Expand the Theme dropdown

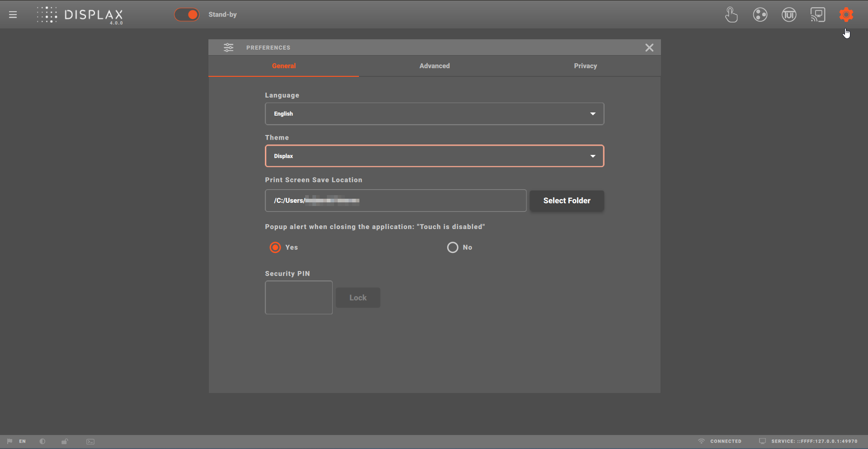pos(434,156)
